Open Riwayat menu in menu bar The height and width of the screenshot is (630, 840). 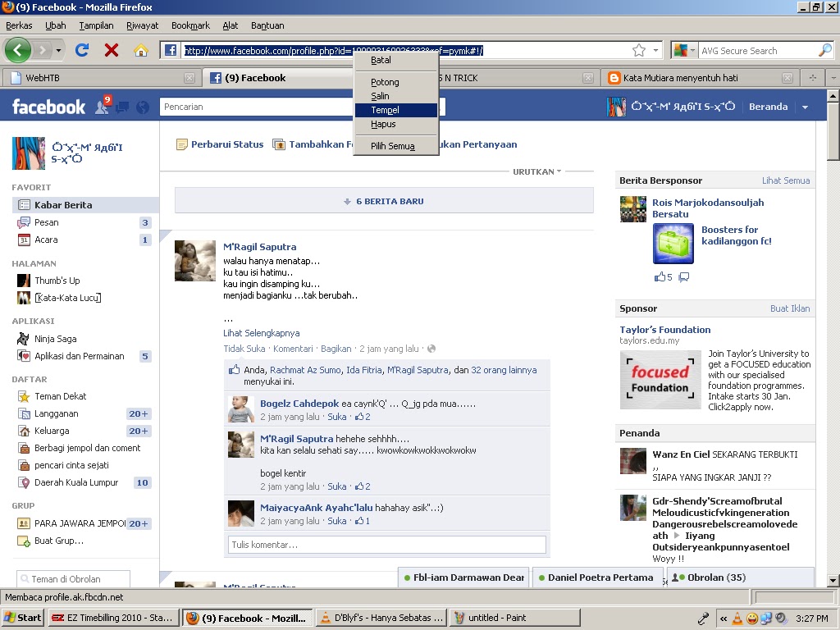coord(142,25)
